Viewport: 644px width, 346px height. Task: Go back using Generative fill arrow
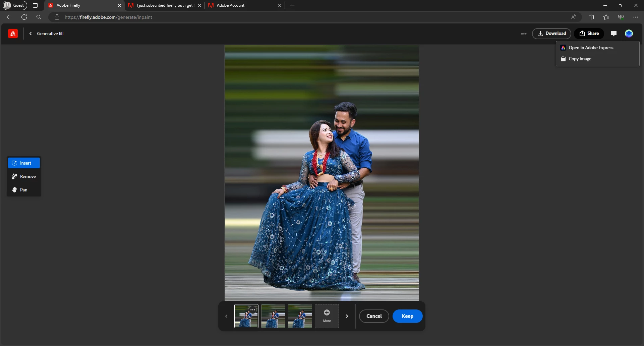click(31, 34)
